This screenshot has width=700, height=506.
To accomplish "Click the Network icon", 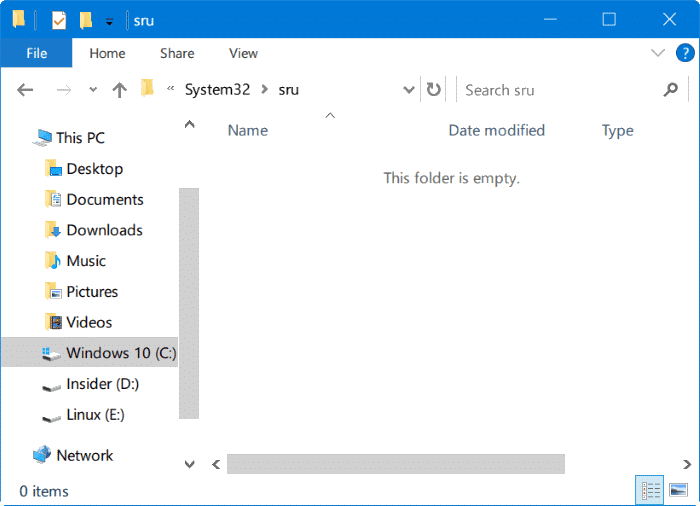I will (x=42, y=455).
